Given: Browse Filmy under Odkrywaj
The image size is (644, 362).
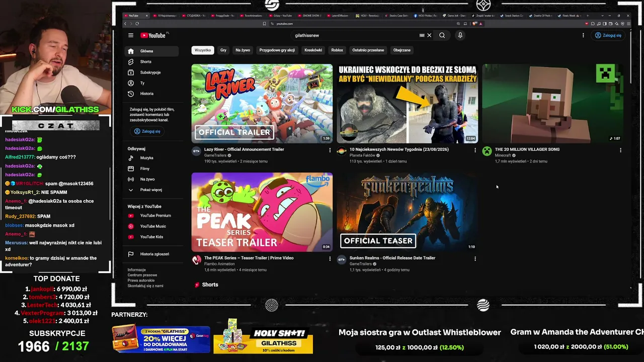Looking at the screenshot, I should coord(151,168).
